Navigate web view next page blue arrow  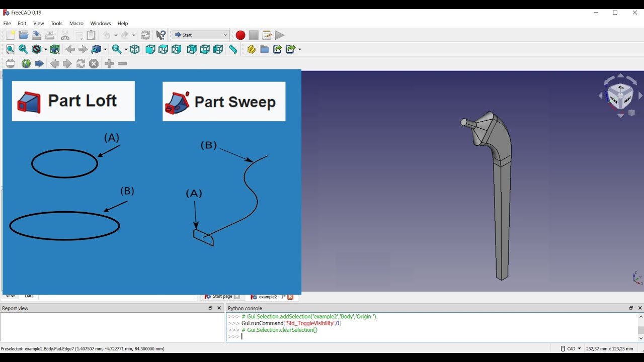[x=39, y=64]
